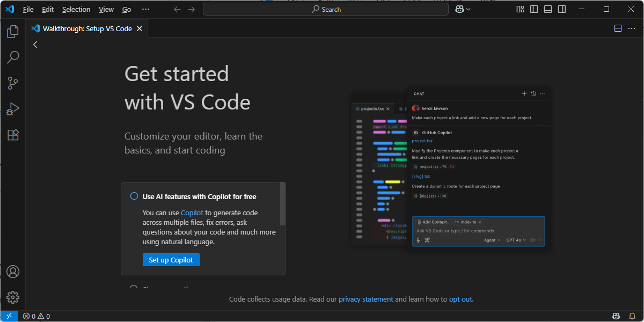Screen dimensions: 644x322
Task: Click the Set up Copilot button
Action: click(171, 260)
